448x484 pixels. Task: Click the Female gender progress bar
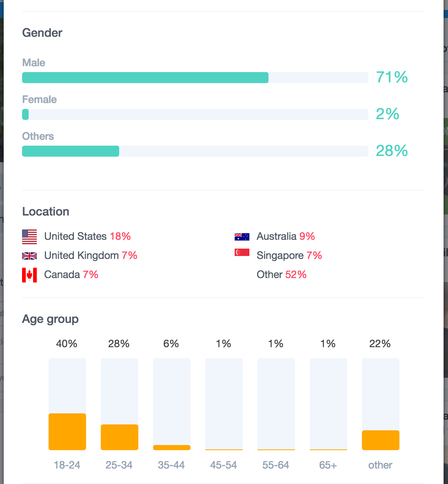click(x=195, y=114)
